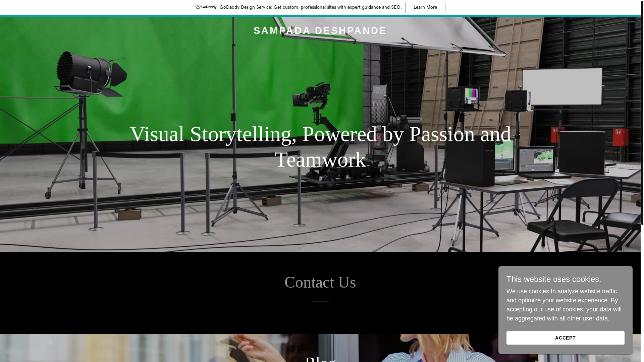Click the page vertical scrollbar thumb
Viewport: 644px width, 362px height.
(642, 112)
